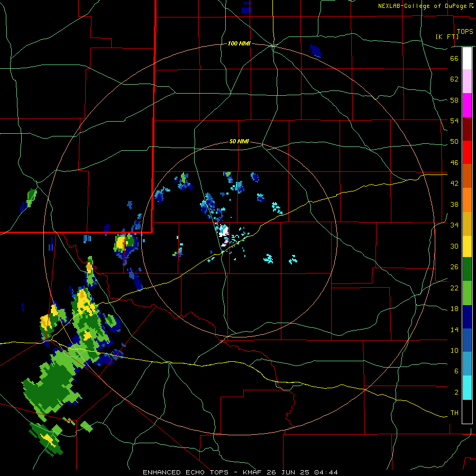
Task: Click the 26 legend value
Action: tap(454, 267)
